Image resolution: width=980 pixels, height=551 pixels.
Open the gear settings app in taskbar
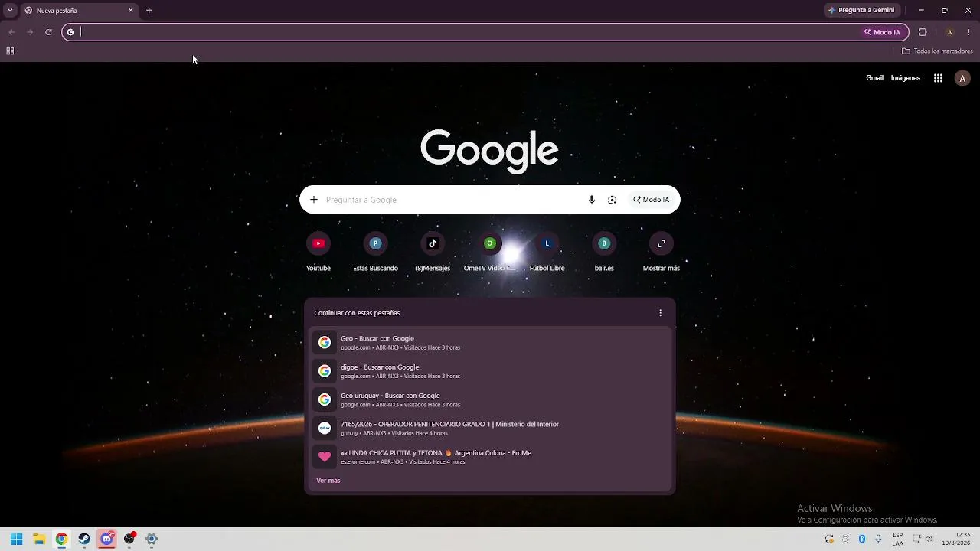152,539
